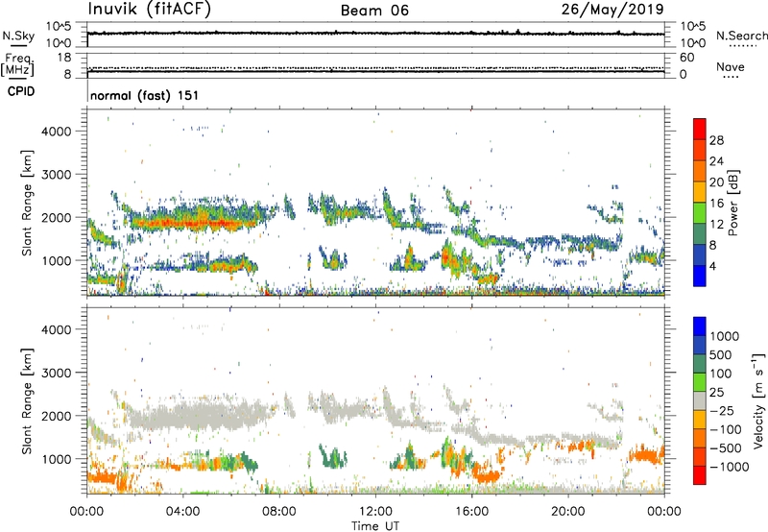Pick the red top segment of the power colorbar
Image resolution: width=768 pixels, height=532 pixels.
coord(700,129)
